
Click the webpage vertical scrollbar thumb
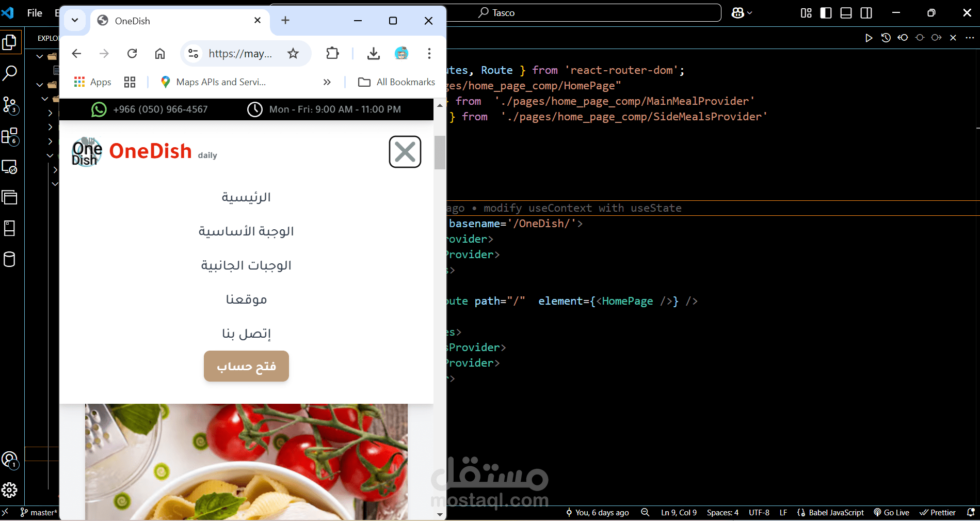click(440, 152)
